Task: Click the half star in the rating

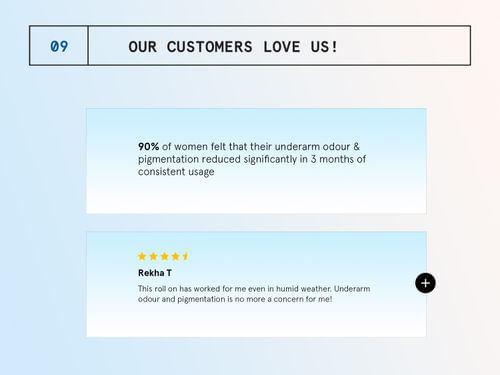Action: 186,256
